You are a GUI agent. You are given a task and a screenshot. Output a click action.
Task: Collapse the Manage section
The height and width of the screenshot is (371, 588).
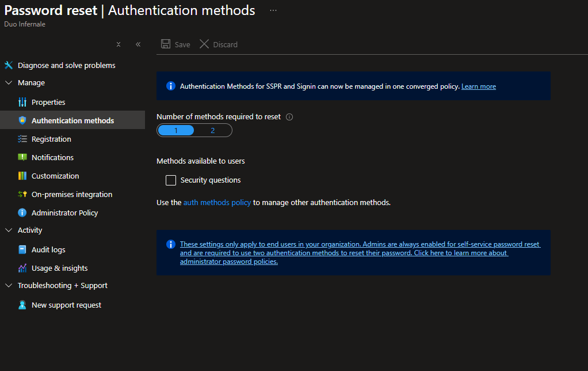(9, 82)
